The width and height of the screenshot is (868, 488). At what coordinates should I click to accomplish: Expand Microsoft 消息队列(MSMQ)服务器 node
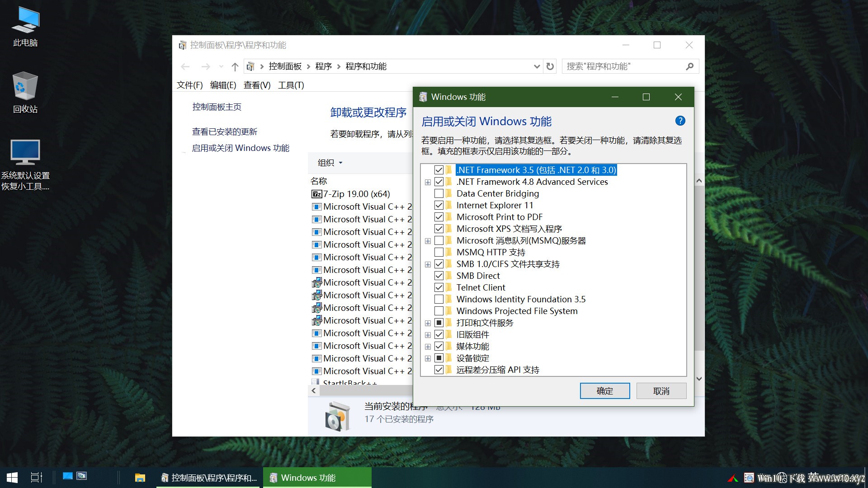click(428, 241)
